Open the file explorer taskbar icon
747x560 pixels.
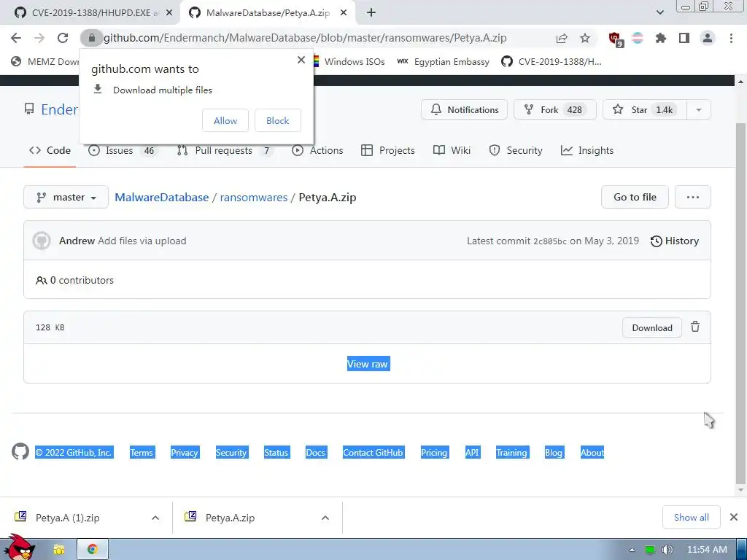(x=58, y=550)
